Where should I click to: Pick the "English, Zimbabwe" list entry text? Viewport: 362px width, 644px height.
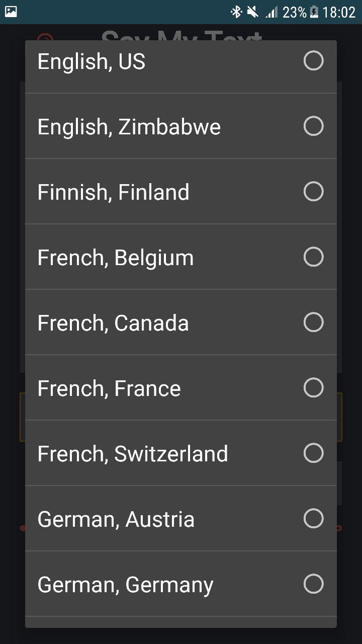pyautogui.click(x=129, y=127)
